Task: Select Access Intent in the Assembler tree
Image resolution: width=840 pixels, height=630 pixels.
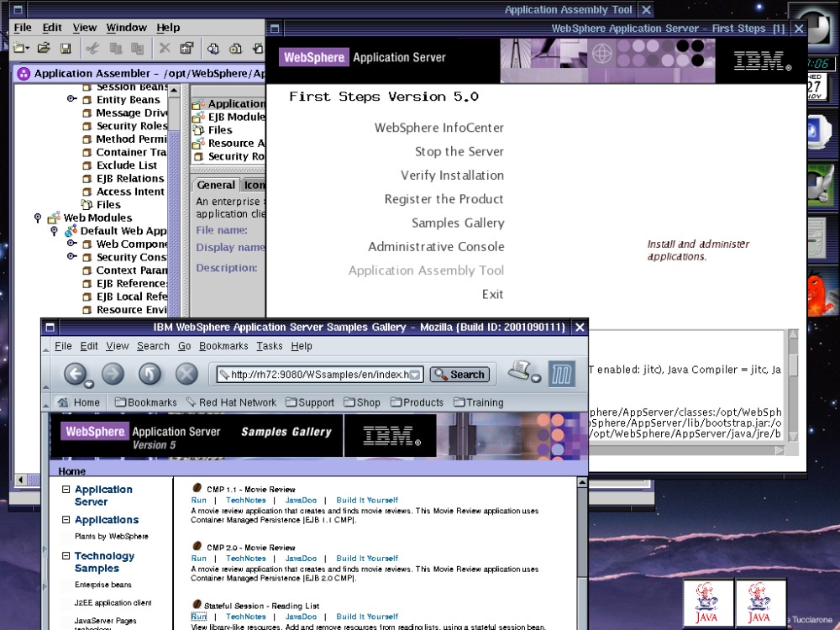Action: click(x=130, y=192)
